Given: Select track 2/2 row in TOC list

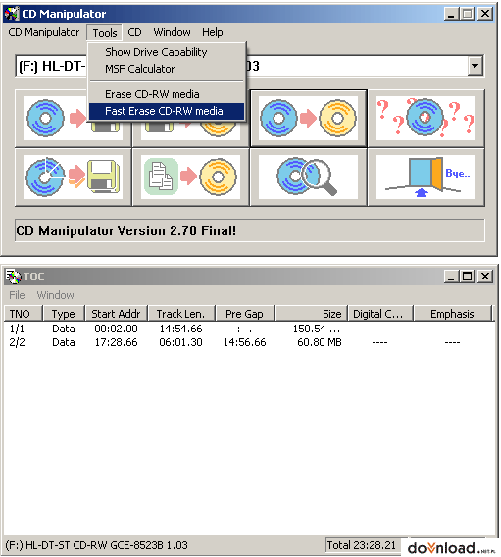Looking at the screenshot, I should 249,342.
